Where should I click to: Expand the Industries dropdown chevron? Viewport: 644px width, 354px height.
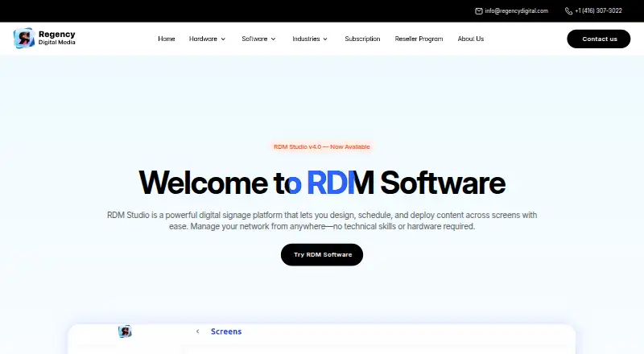click(325, 39)
